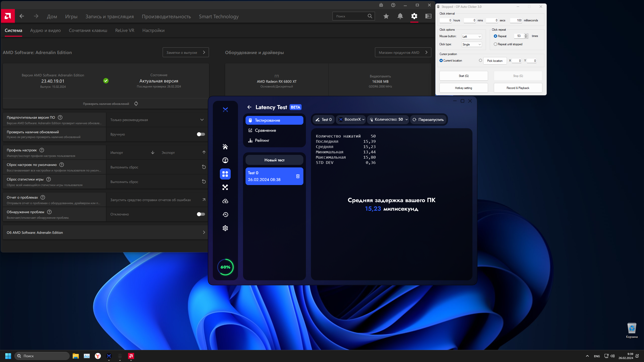The height and width of the screenshot is (362, 644).
Task: Toggle the automatic update check switch
Action: (x=201, y=134)
